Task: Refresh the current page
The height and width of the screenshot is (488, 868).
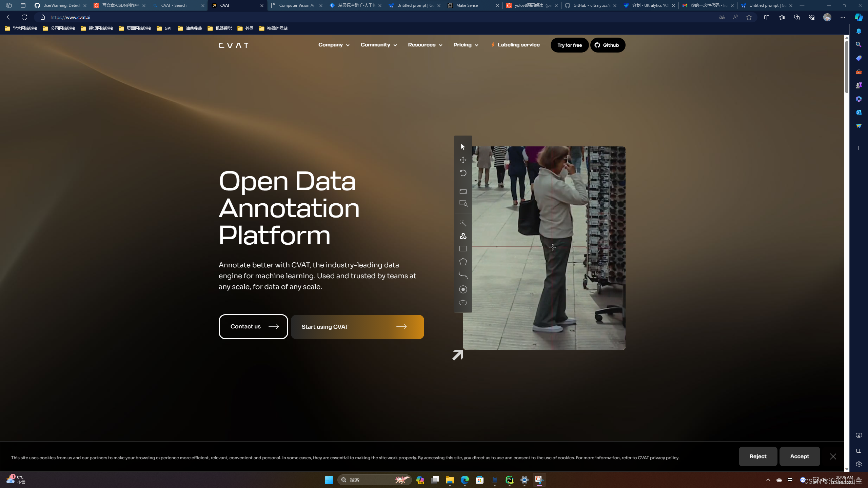Action: click(x=24, y=17)
